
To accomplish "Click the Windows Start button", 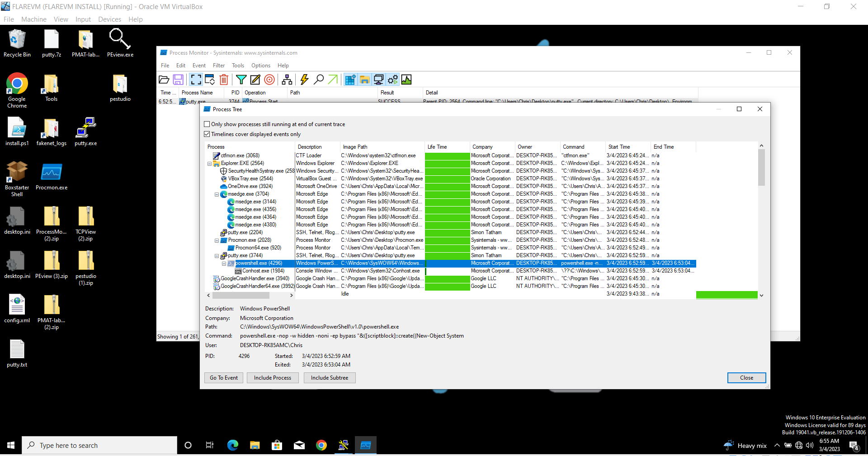I will pos(11,446).
